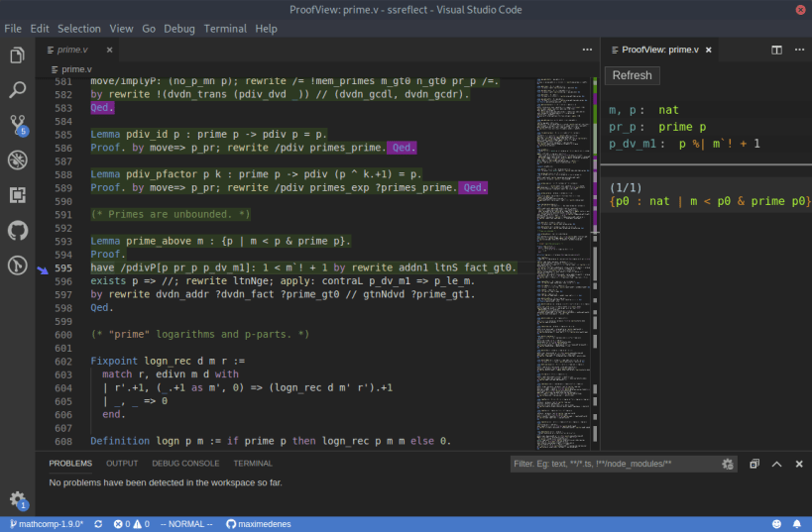Open the Search view in activity bar
Screen dimensions: 812x532
click(17, 90)
